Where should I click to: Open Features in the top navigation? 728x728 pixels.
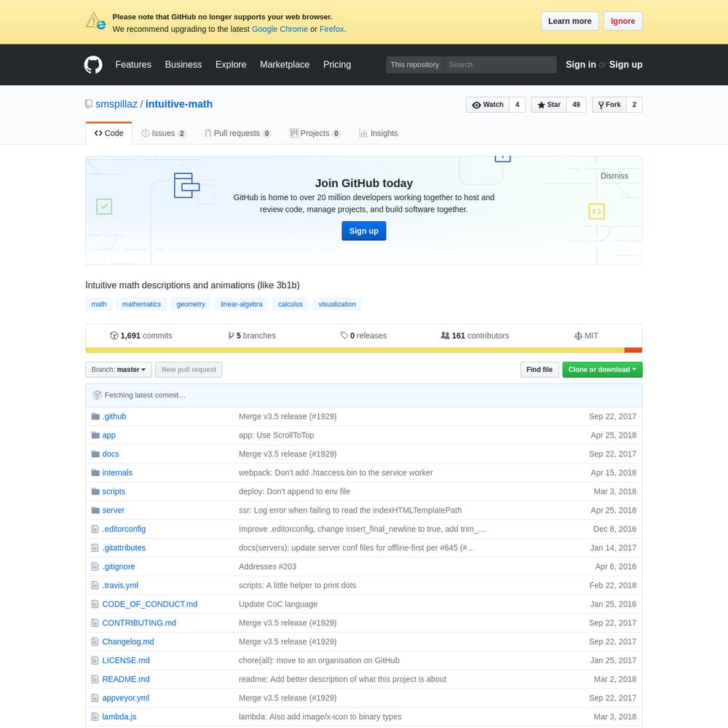point(133,65)
